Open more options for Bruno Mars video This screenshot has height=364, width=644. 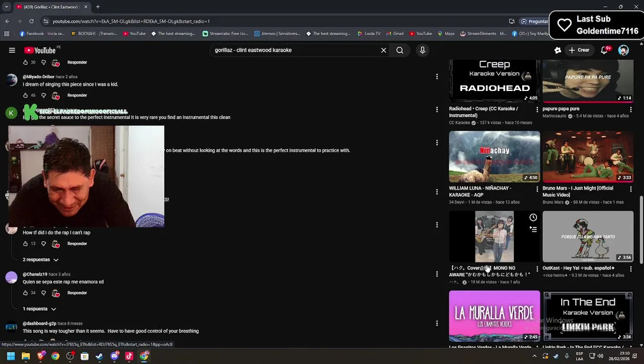[631, 189]
